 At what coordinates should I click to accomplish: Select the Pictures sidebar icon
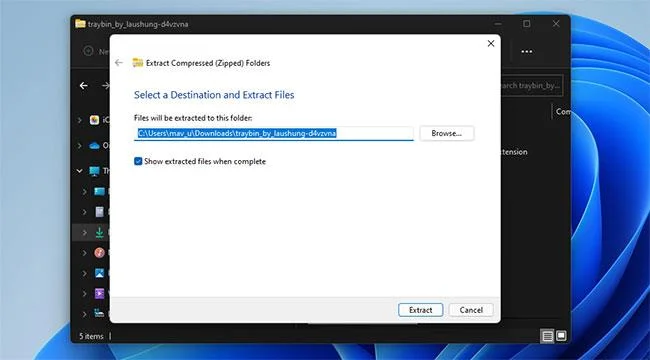point(99,273)
